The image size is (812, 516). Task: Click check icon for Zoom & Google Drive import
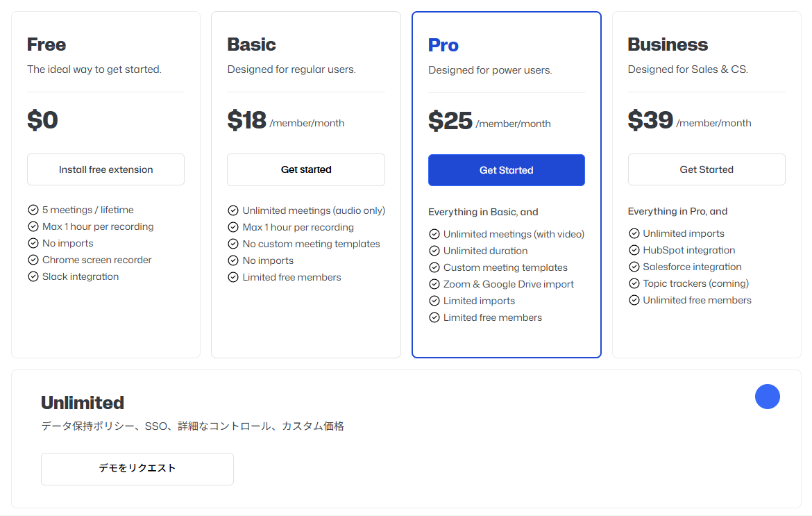click(x=434, y=284)
